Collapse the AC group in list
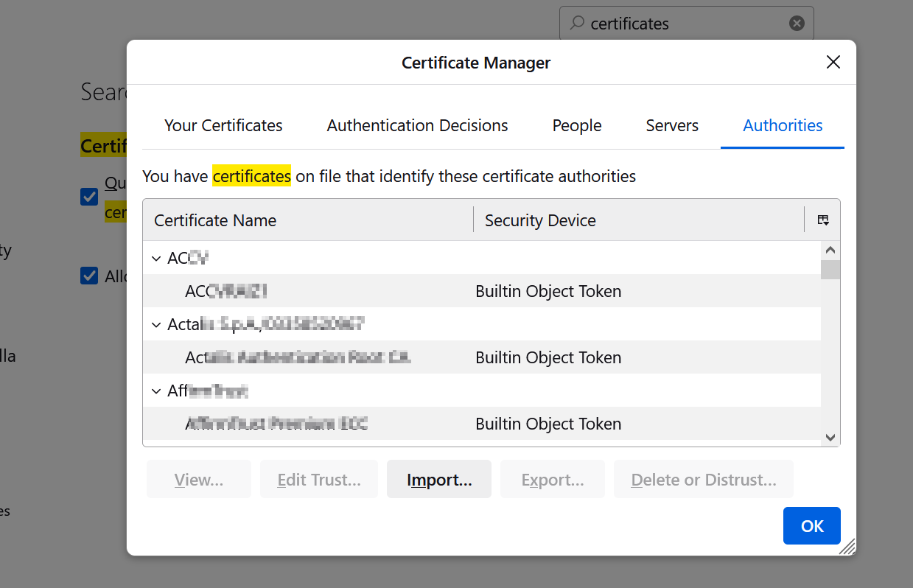The image size is (913, 588). click(156, 259)
